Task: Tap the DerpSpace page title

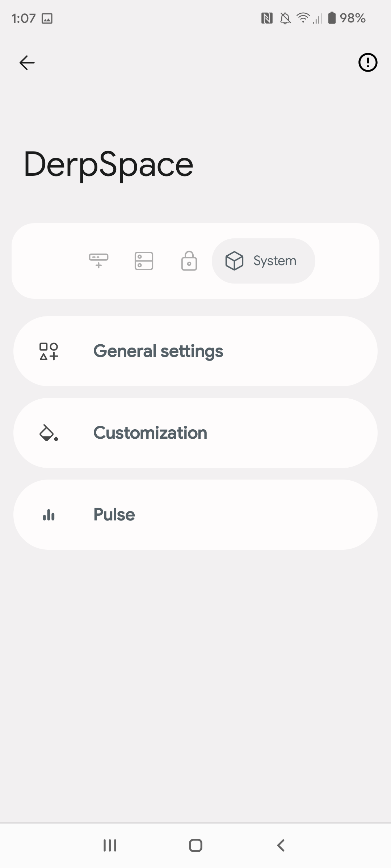Action: click(x=109, y=165)
